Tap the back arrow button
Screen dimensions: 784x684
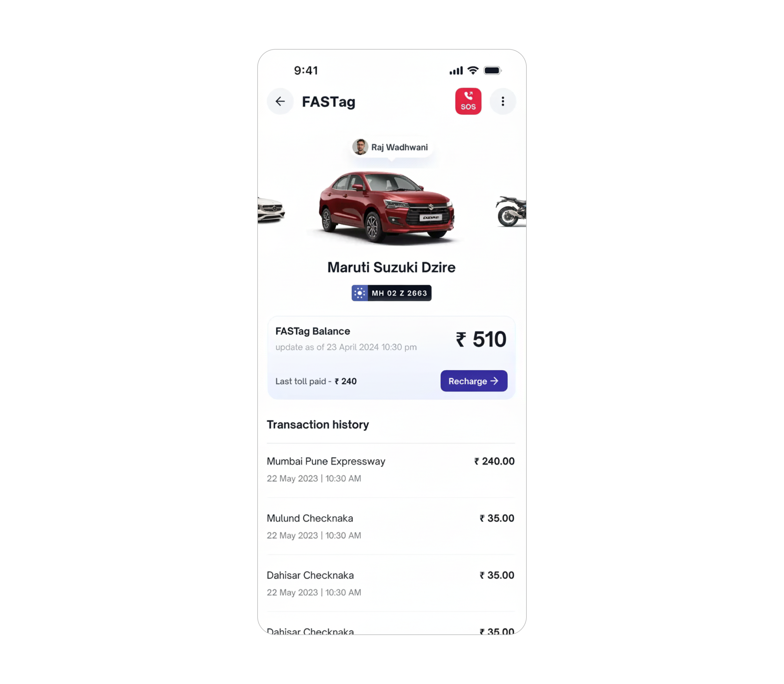[x=280, y=102]
